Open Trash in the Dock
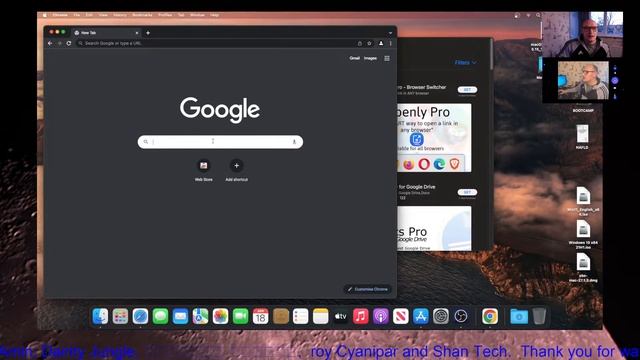This screenshot has height=360, width=640. tap(539, 316)
